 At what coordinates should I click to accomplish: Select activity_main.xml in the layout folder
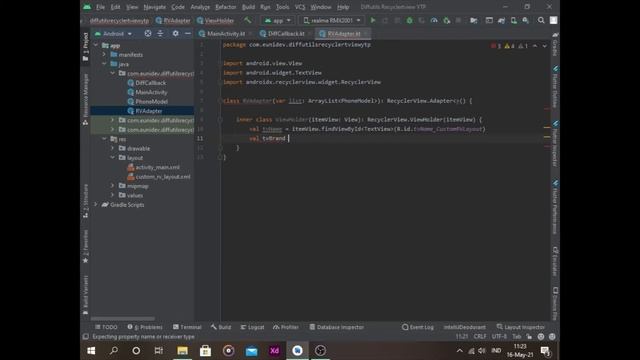pyautogui.click(x=157, y=167)
